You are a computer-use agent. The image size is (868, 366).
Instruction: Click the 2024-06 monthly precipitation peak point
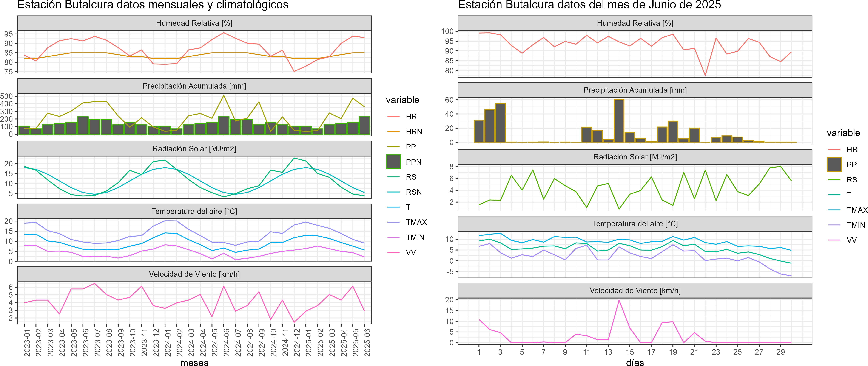pyautogui.click(x=224, y=95)
